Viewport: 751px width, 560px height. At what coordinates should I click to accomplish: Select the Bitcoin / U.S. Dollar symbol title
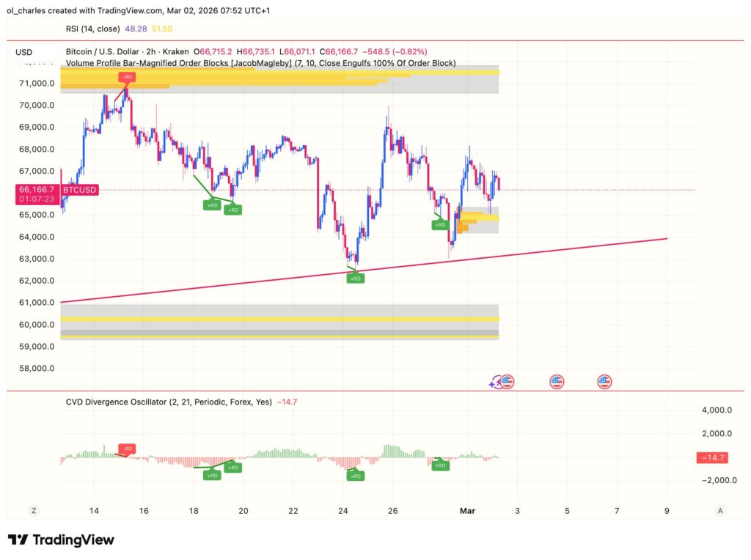pos(103,52)
